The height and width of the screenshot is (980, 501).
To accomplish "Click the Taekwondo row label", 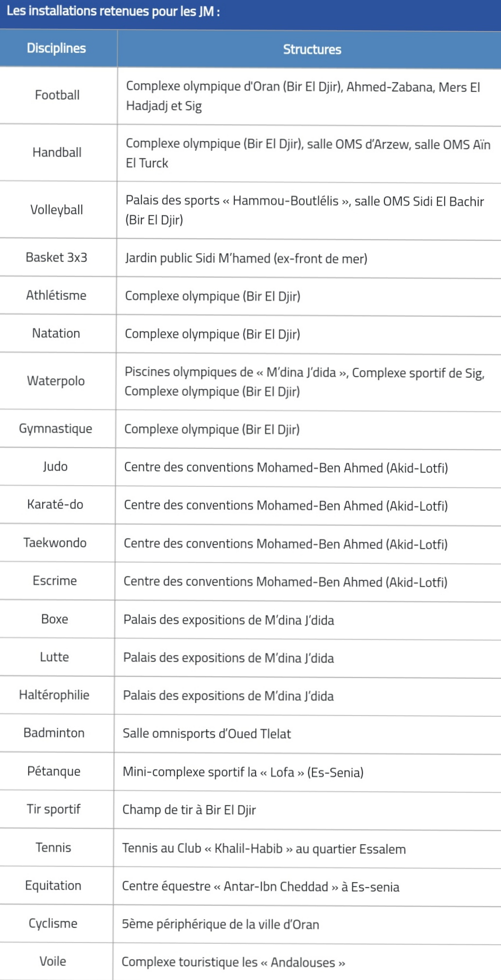I will pyautogui.click(x=55, y=542).
